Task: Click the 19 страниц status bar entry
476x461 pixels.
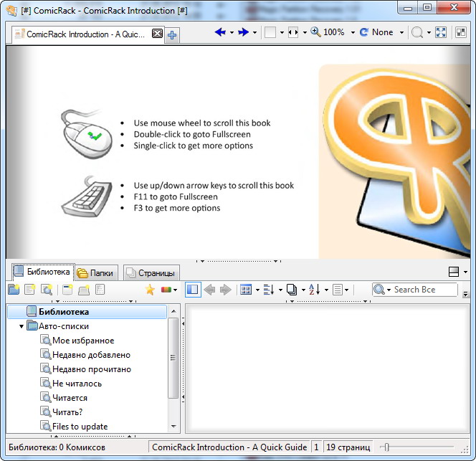Action: point(348,447)
